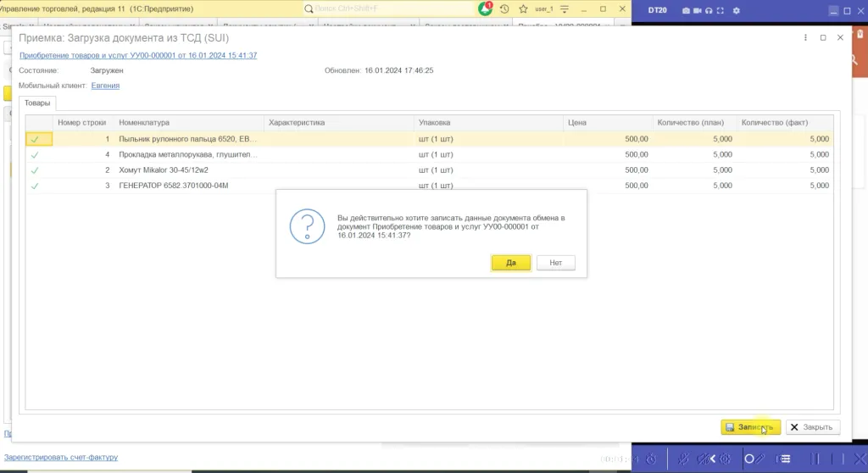The height and width of the screenshot is (473, 868).
Task: Toggle fullscreen icon in DT20 toolbar
Action: (x=721, y=10)
